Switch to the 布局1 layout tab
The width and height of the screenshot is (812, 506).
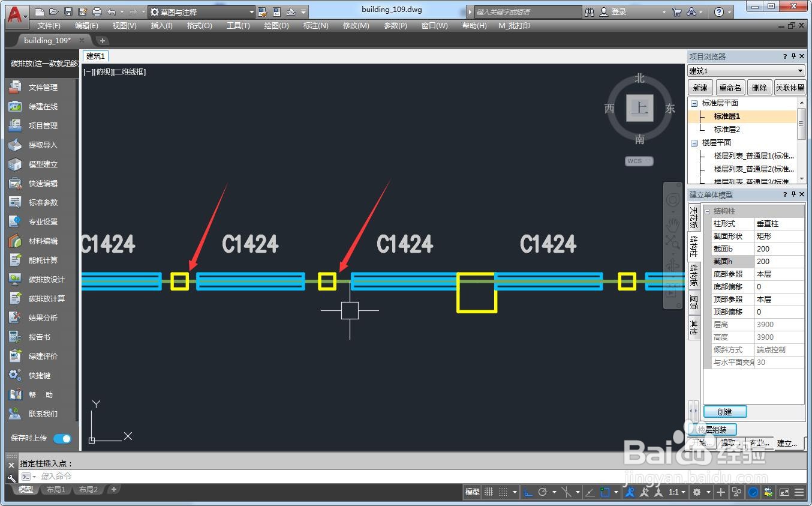coord(56,490)
